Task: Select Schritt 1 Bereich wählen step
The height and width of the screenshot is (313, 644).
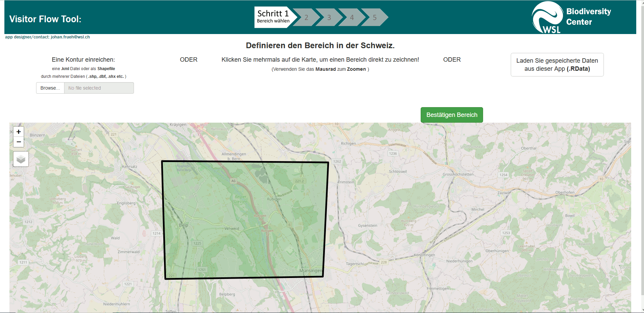Action: pos(273,17)
